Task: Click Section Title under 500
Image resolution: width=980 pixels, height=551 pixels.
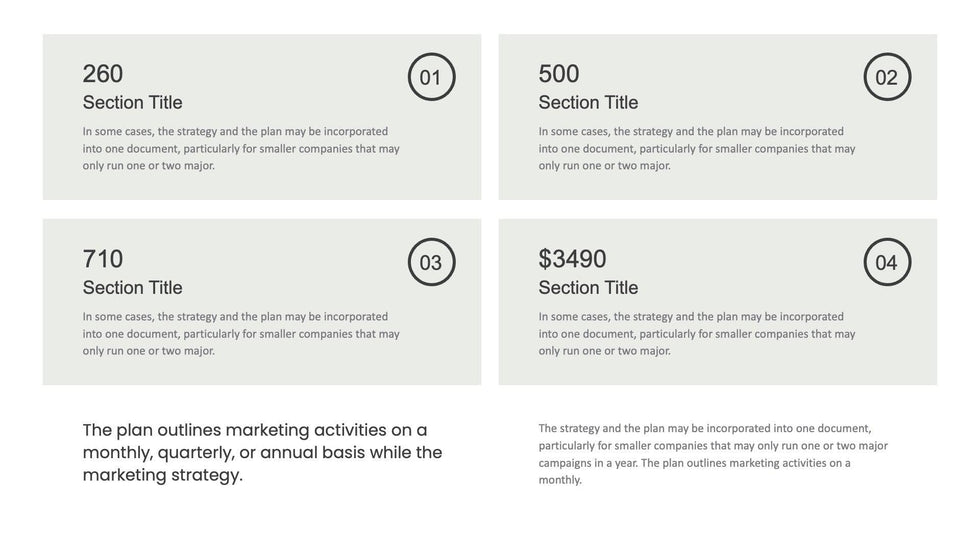Action: 588,102
